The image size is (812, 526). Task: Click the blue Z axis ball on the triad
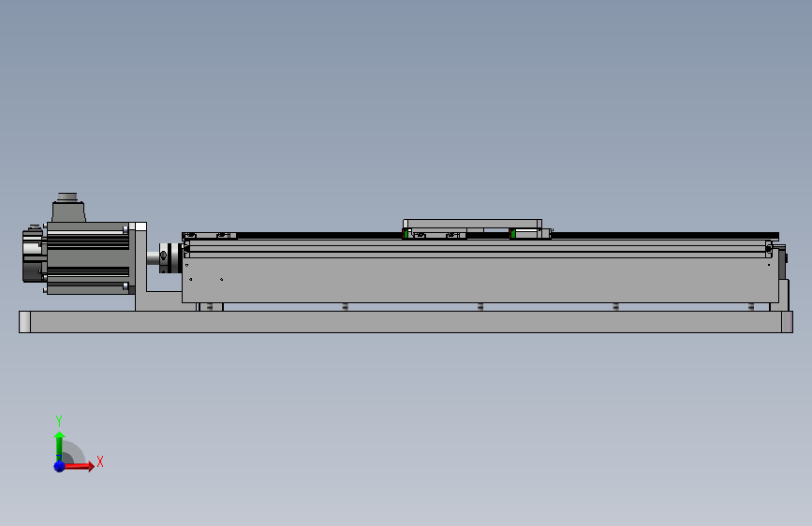coord(60,466)
